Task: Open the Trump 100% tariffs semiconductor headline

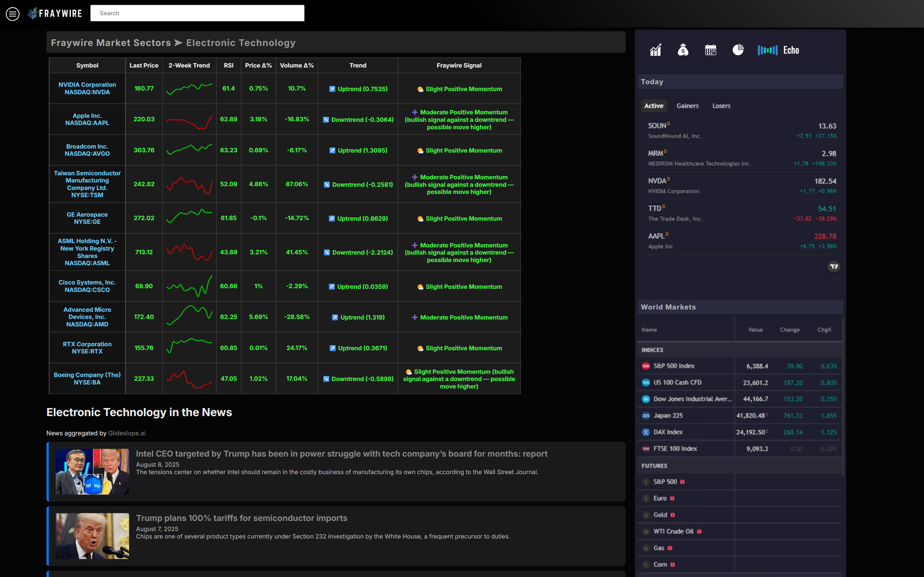Action: (x=242, y=518)
